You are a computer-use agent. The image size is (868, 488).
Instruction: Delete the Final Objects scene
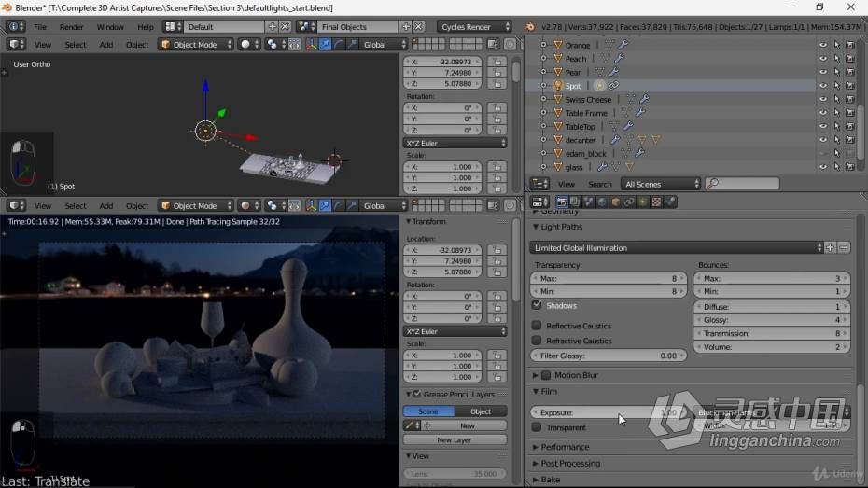(418, 26)
